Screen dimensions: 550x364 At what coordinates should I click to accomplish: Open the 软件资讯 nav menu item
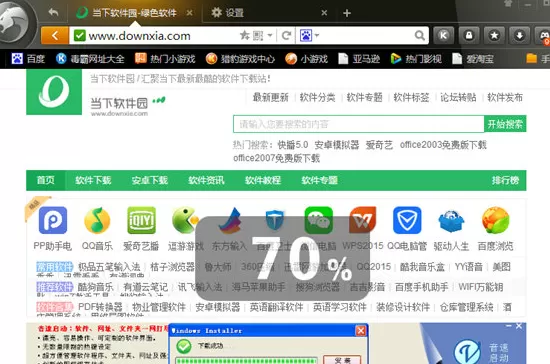206,180
